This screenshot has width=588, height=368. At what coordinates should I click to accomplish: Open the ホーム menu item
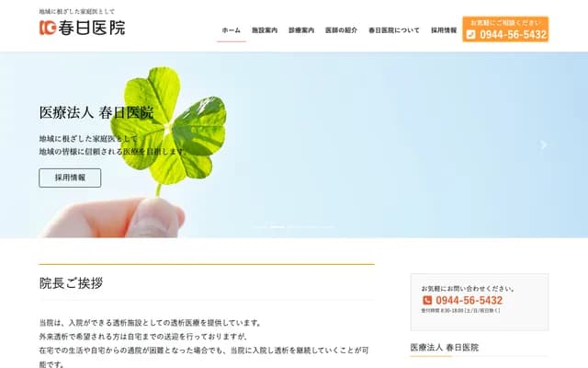coord(231,30)
